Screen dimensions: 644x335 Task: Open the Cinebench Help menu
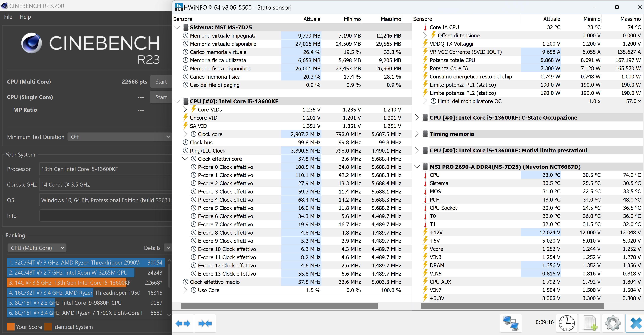click(25, 17)
